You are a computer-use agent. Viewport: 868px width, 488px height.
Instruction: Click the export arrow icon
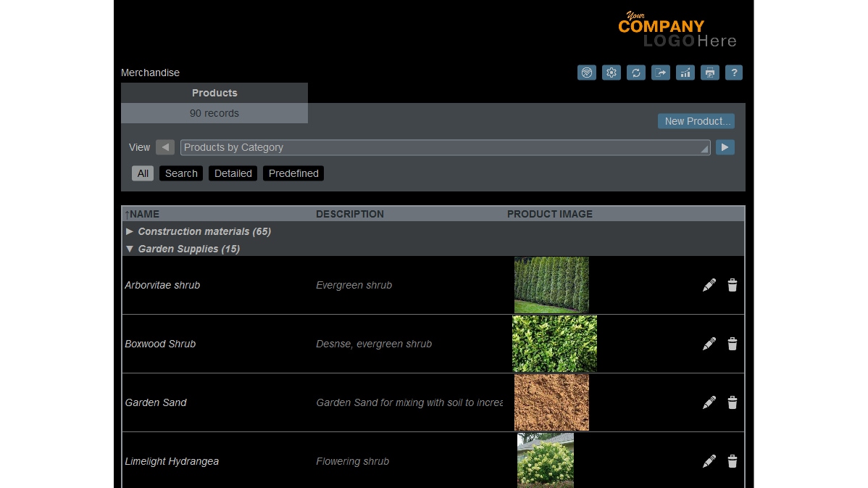pos(661,73)
